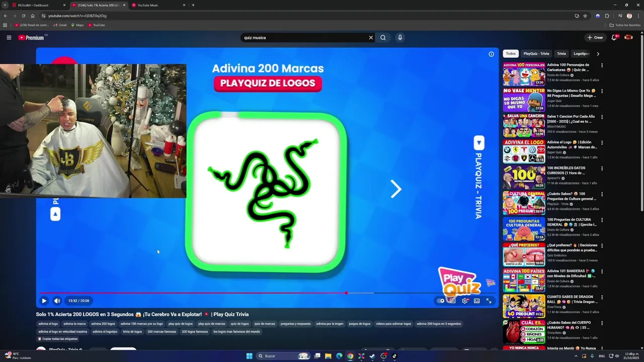Go back to the previous page
The height and width of the screenshot is (362, 644).
(6, 16)
